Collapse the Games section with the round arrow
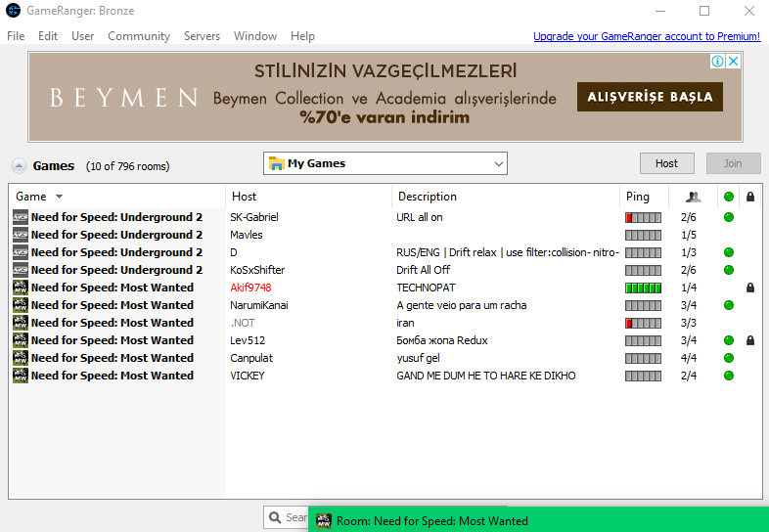769x532 pixels. click(19, 166)
